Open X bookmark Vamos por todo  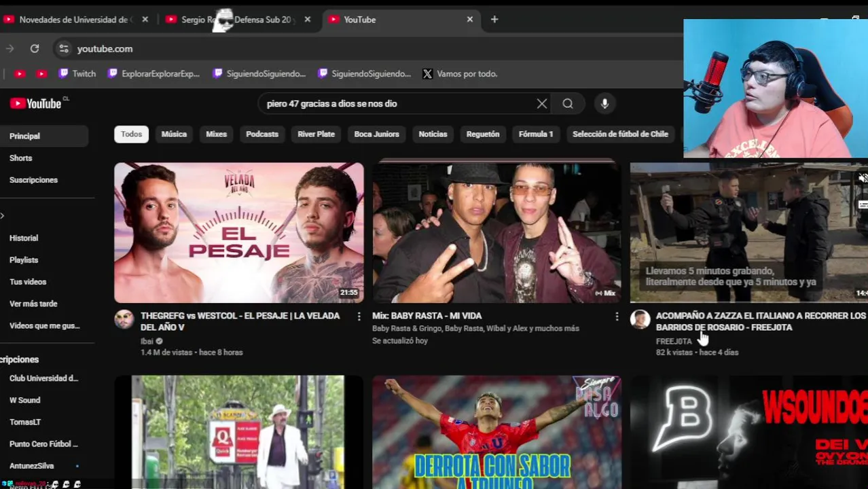[460, 74]
